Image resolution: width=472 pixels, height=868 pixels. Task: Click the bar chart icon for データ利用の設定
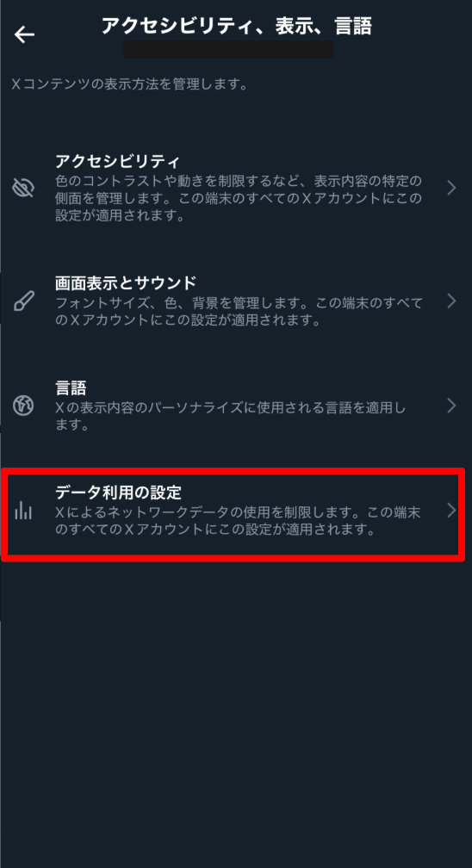23,510
